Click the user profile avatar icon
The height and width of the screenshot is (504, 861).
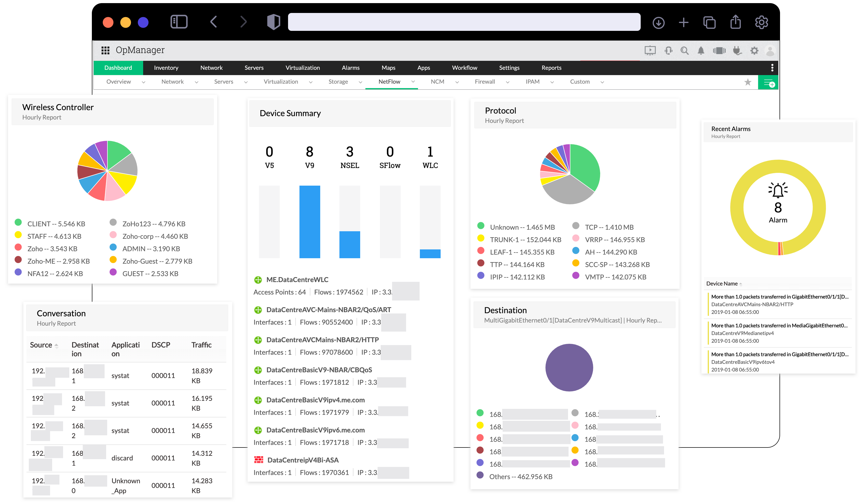(x=770, y=51)
